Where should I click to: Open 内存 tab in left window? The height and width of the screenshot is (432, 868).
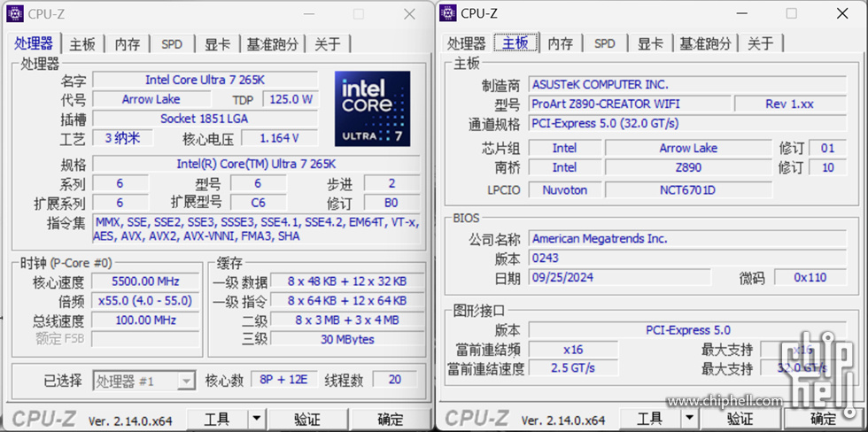(x=128, y=44)
